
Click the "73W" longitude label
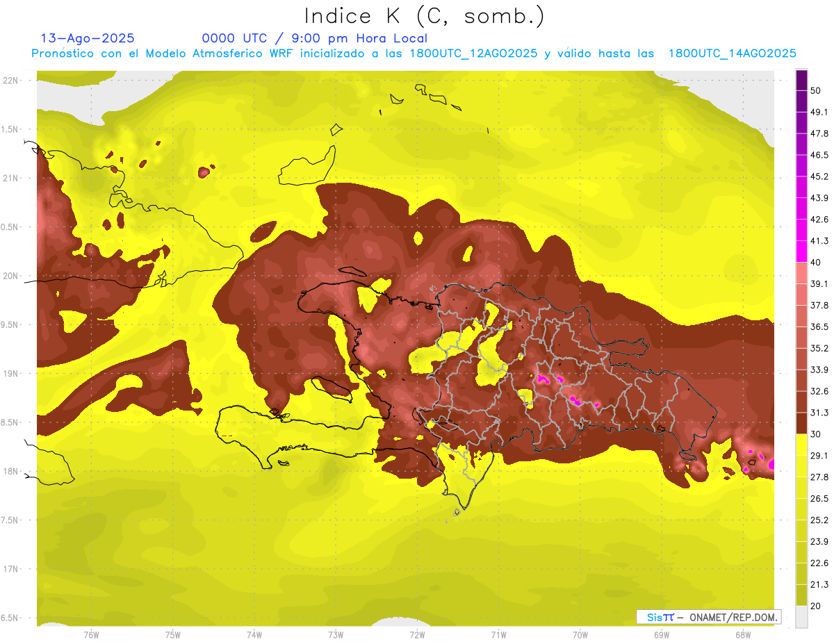point(336,634)
